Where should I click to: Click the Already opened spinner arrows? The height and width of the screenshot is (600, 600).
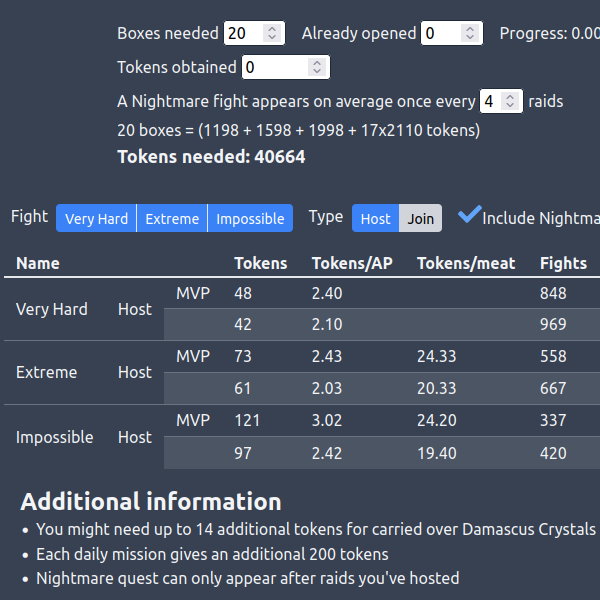468,33
